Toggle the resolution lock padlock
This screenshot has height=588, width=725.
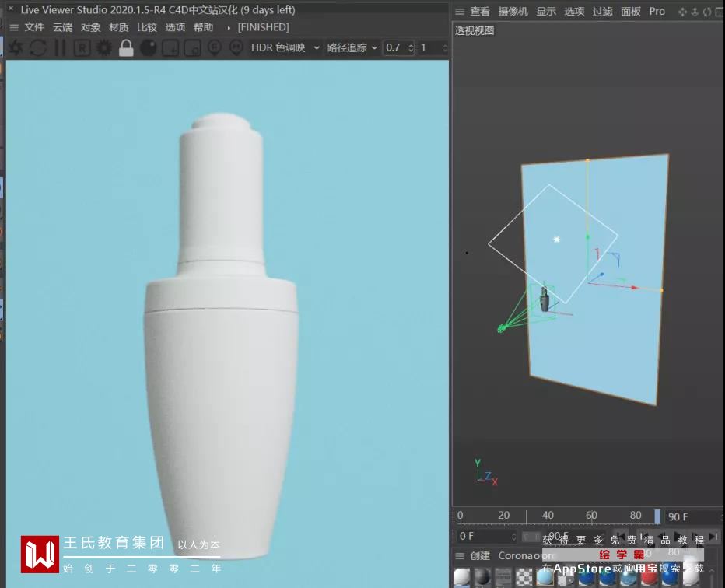pos(126,47)
